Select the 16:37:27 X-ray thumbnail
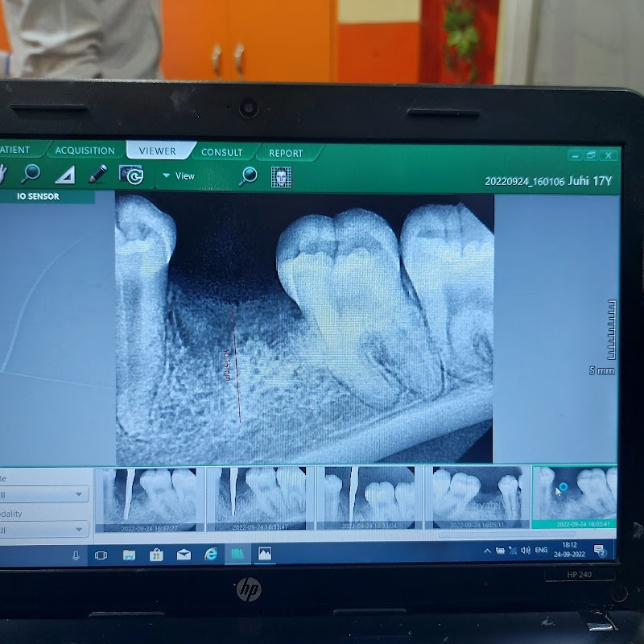644x644 pixels. (149, 498)
